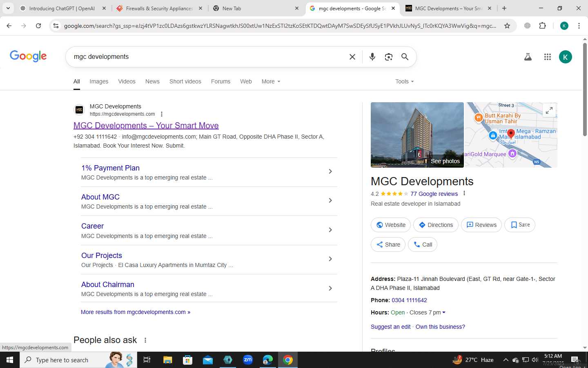
Task: Switch to the Images results tab
Action: (99, 81)
